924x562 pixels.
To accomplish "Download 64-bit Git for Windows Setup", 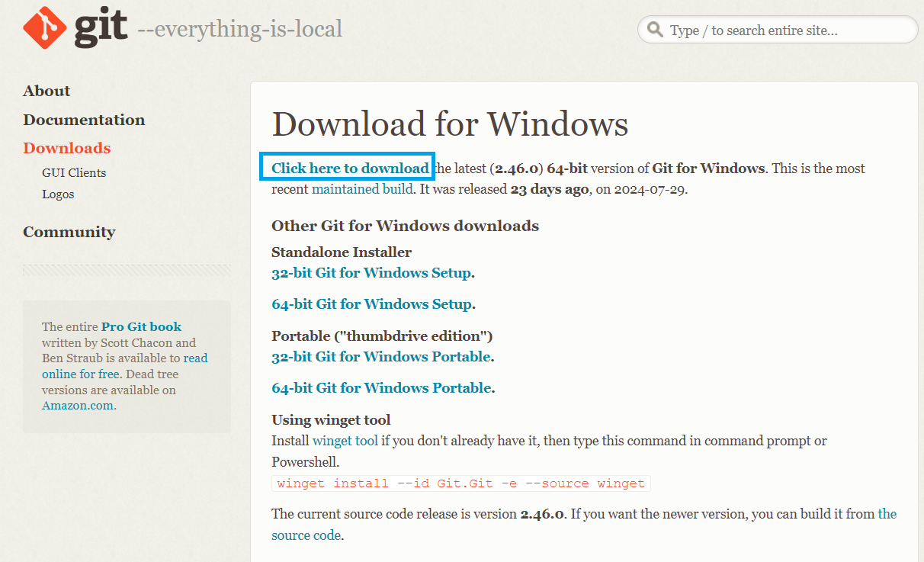I will [x=371, y=303].
